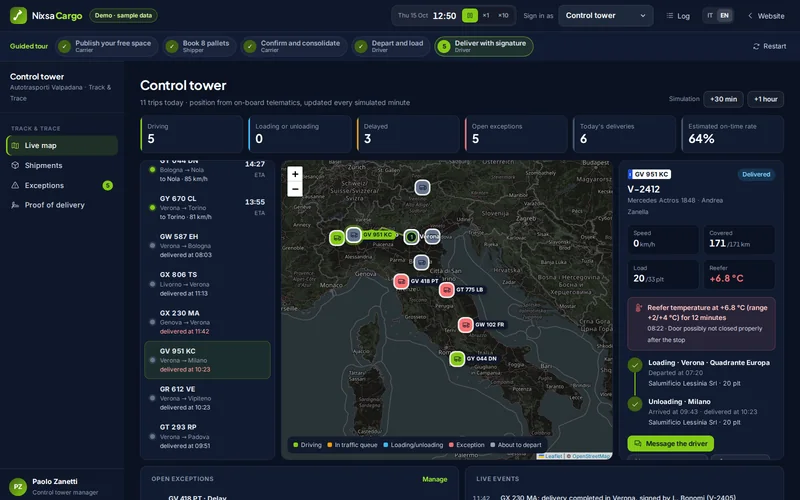
Task: Click Estimated on-time rate 64% card
Action: [733, 134]
